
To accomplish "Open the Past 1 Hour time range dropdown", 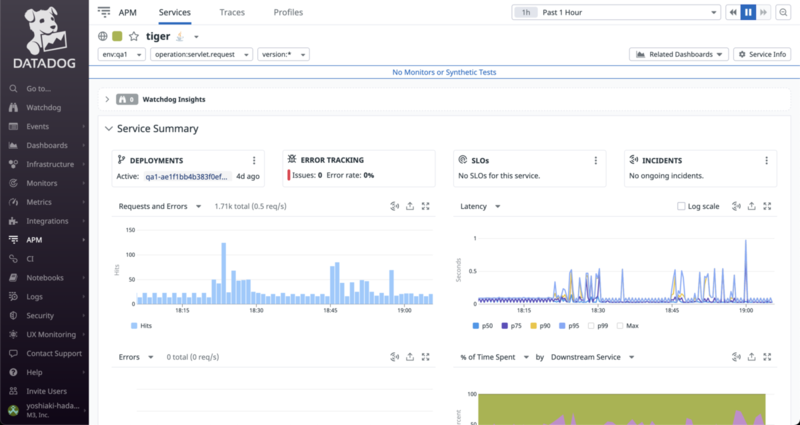I will pos(616,12).
